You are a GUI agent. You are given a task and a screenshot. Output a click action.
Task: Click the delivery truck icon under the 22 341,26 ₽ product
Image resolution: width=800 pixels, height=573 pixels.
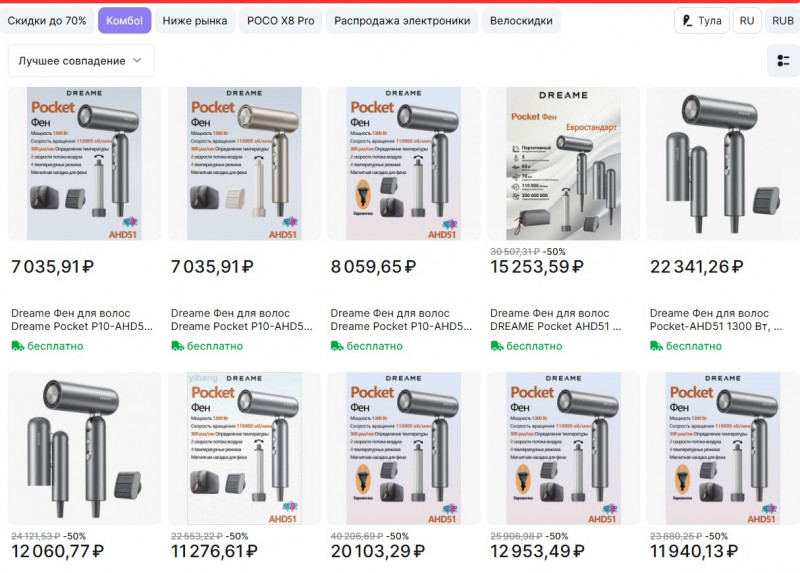656,346
